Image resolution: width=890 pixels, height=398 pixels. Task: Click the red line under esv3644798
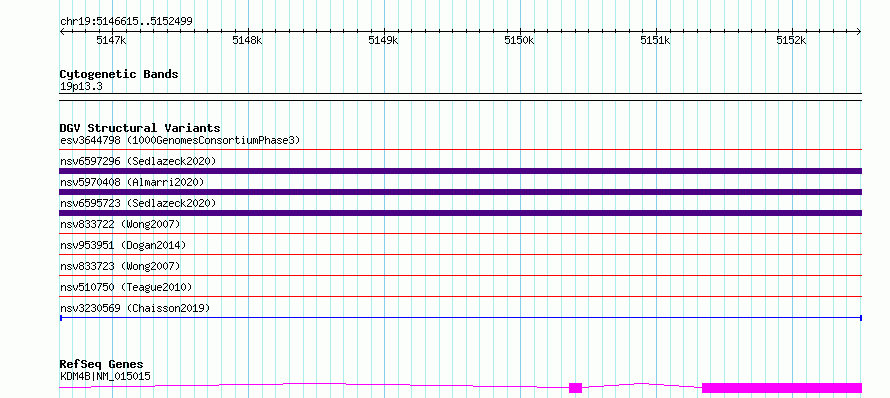point(461,150)
